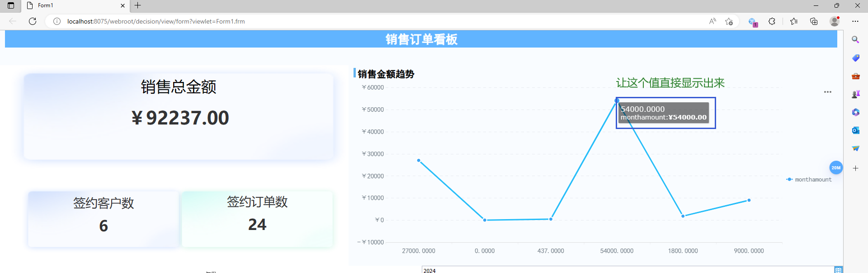Open the Microsoft 365 sidebar icon
The image size is (868, 273).
pyautogui.click(x=855, y=112)
